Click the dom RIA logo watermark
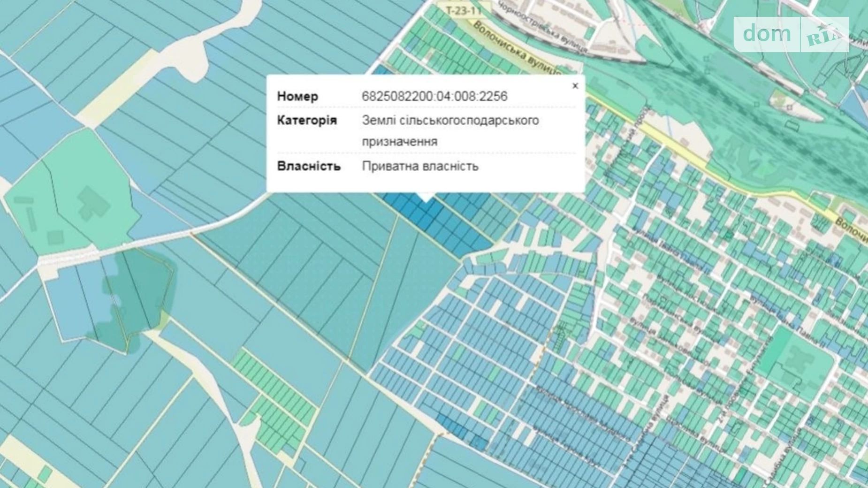868x488 pixels. point(791,34)
